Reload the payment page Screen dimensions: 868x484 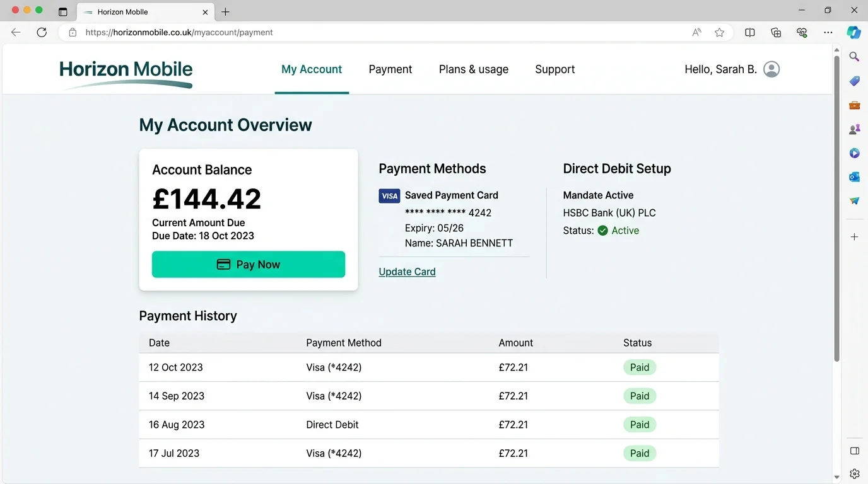[42, 32]
